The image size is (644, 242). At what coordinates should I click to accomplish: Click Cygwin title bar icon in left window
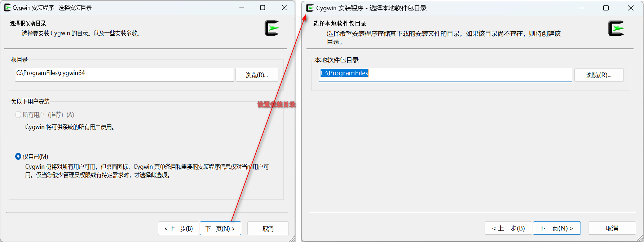(7, 8)
